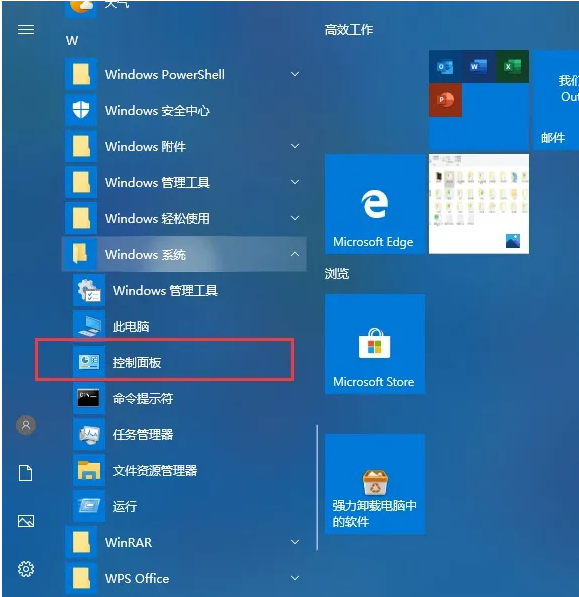Open Outlook in the Office tile
Viewport: 579px width, 597px height.
tap(445, 67)
